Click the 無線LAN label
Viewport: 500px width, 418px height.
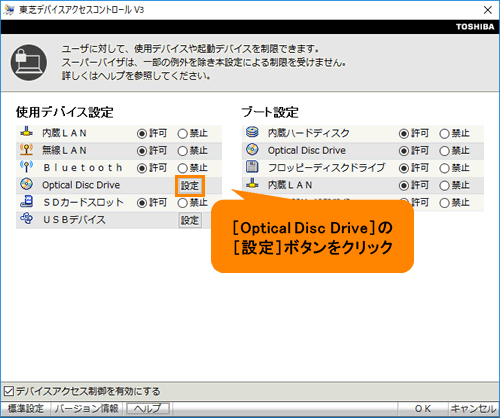click(x=64, y=150)
